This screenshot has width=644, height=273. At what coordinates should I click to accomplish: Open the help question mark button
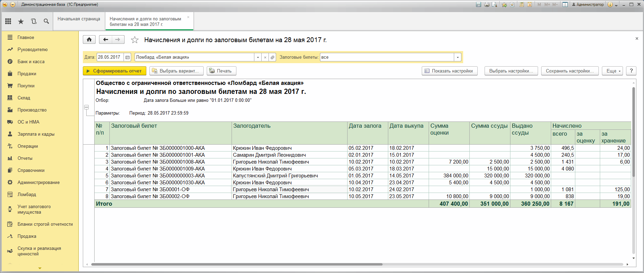click(631, 71)
